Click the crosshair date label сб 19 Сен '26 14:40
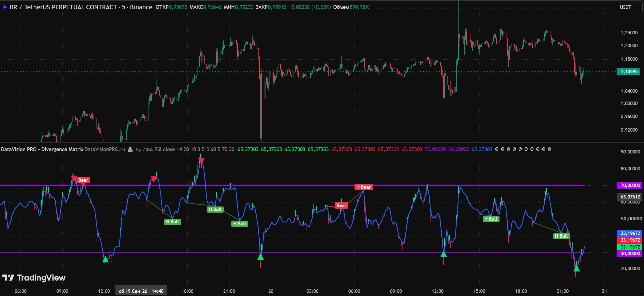644x296 pixels. tap(141, 291)
